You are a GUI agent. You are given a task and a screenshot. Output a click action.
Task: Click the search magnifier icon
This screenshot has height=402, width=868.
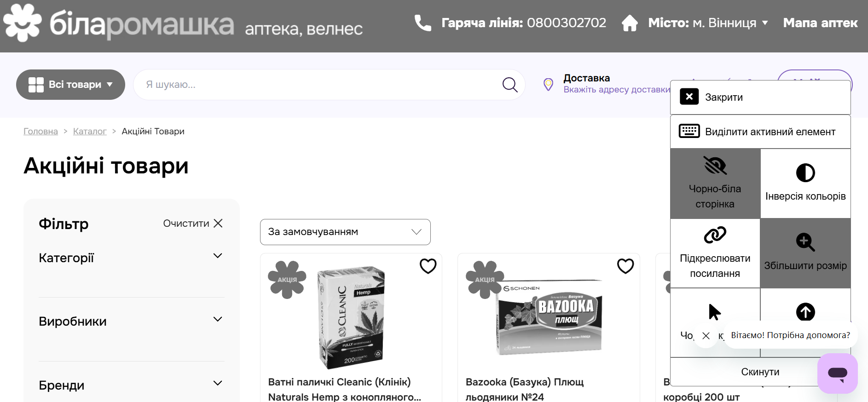tap(510, 85)
